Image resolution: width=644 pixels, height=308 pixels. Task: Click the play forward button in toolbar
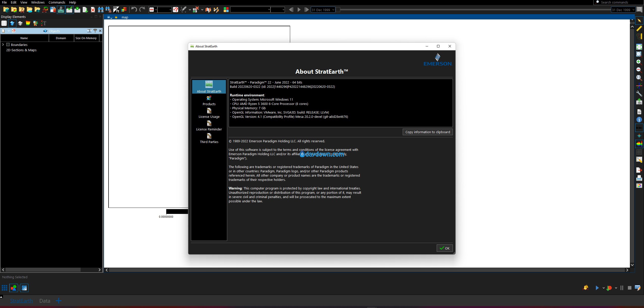[299, 10]
